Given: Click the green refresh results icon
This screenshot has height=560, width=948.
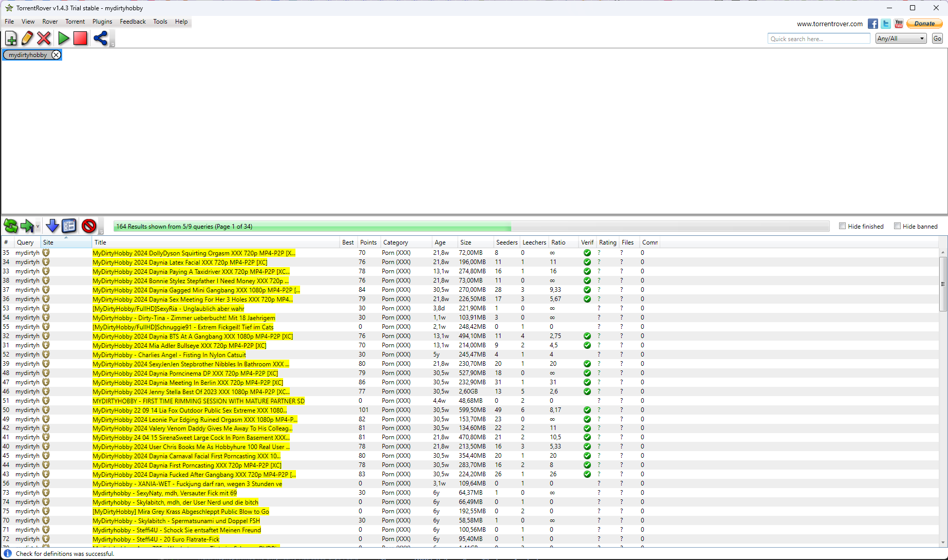Looking at the screenshot, I should [x=10, y=226].
